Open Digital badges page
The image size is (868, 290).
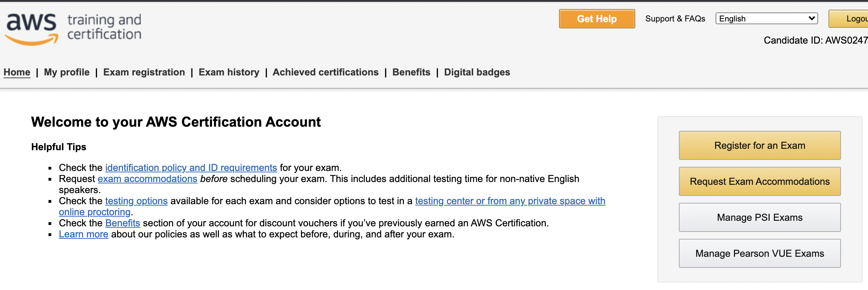[x=477, y=72]
